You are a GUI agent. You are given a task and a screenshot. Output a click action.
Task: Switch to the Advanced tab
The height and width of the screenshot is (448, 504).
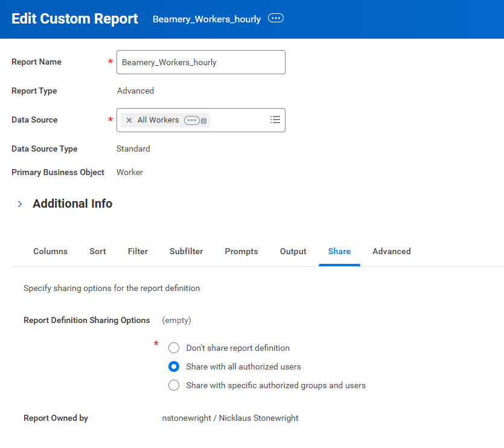tap(391, 251)
